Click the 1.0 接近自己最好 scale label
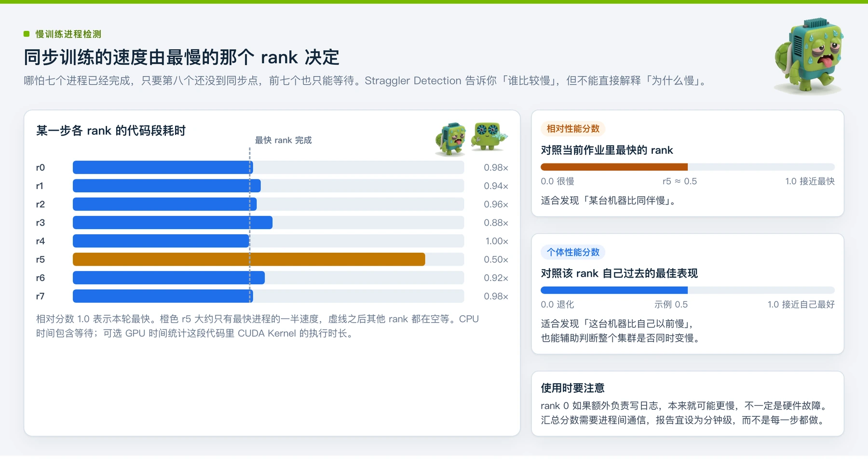 pos(801,305)
